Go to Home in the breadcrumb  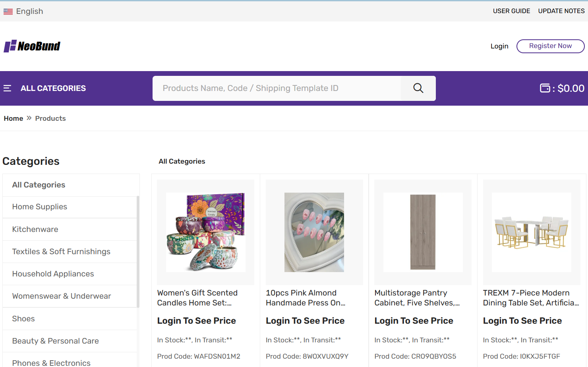coord(14,118)
